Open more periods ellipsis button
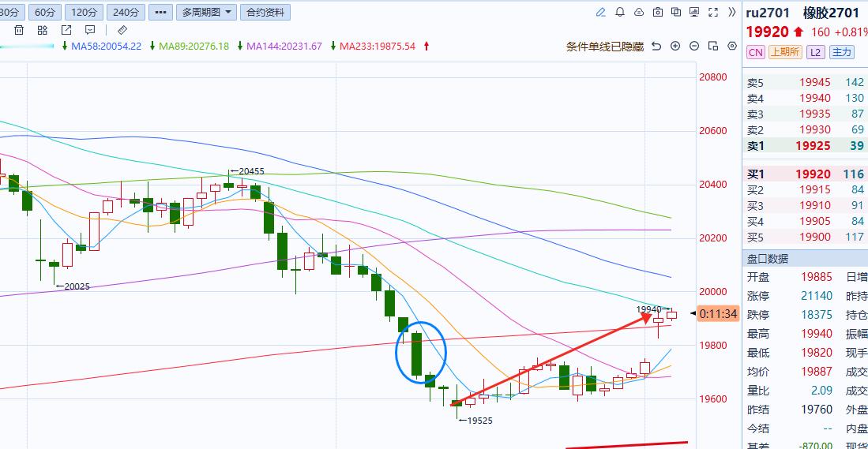Viewport: 868px width, 449px height. pyautogui.click(x=160, y=12)
